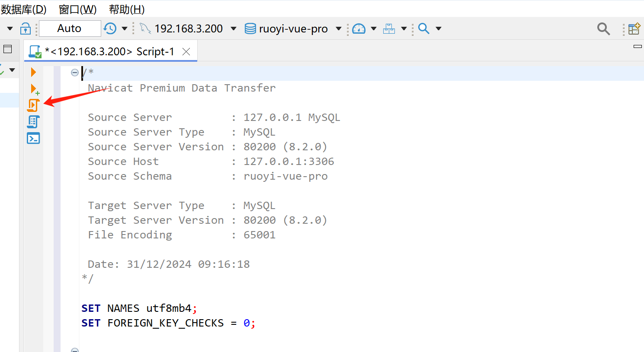
Task: Collapse the comment block fold marker
Action: (74, 73)
